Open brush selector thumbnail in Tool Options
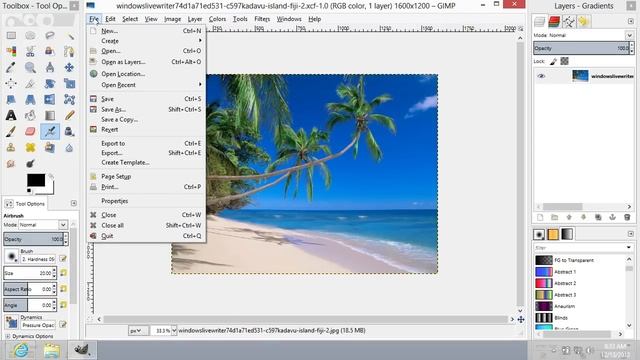Image resolution: width=640 pixels, height=360 pixels. 11,257
